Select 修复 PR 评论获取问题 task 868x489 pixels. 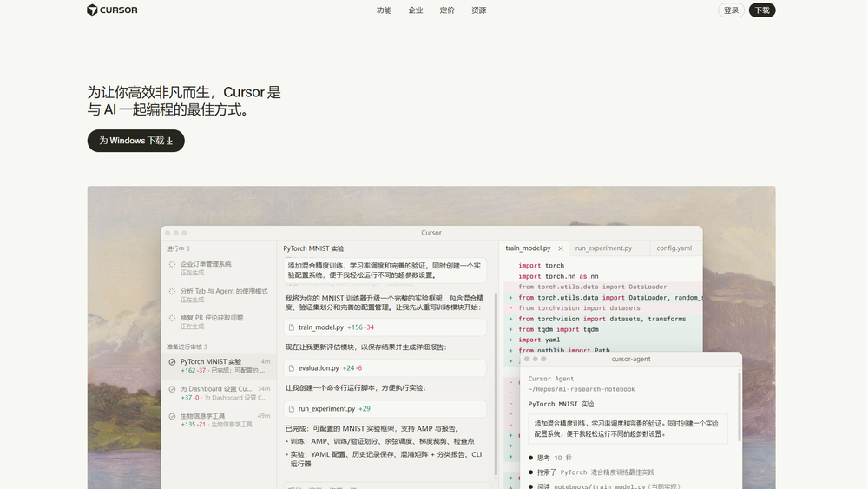pos(219,321)
